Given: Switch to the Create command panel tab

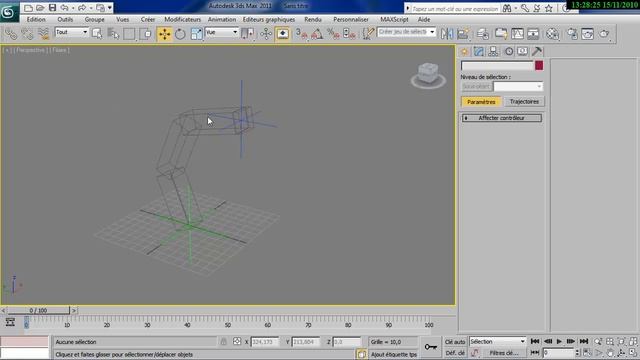Looking at the screenshot, I should pos(464,51).
